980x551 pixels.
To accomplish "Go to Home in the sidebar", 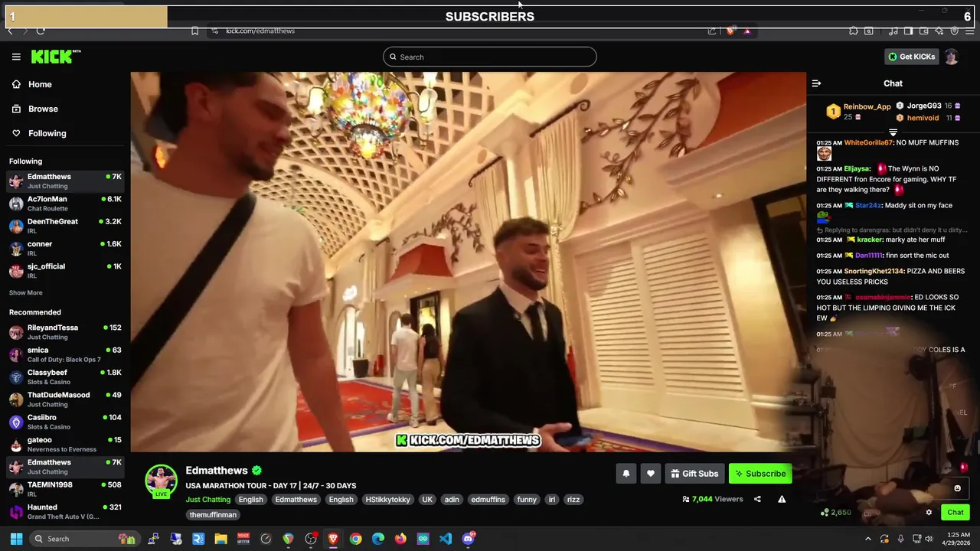I will [65, 84].
